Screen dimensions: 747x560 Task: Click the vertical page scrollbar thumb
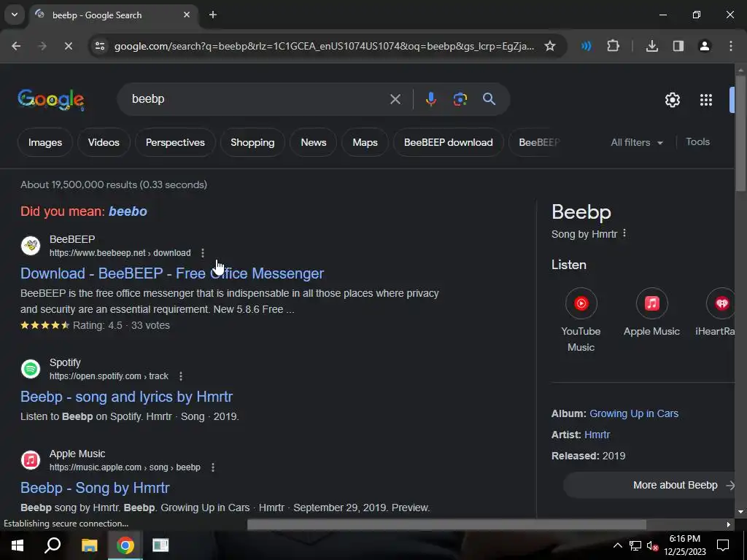coord(740,133)
